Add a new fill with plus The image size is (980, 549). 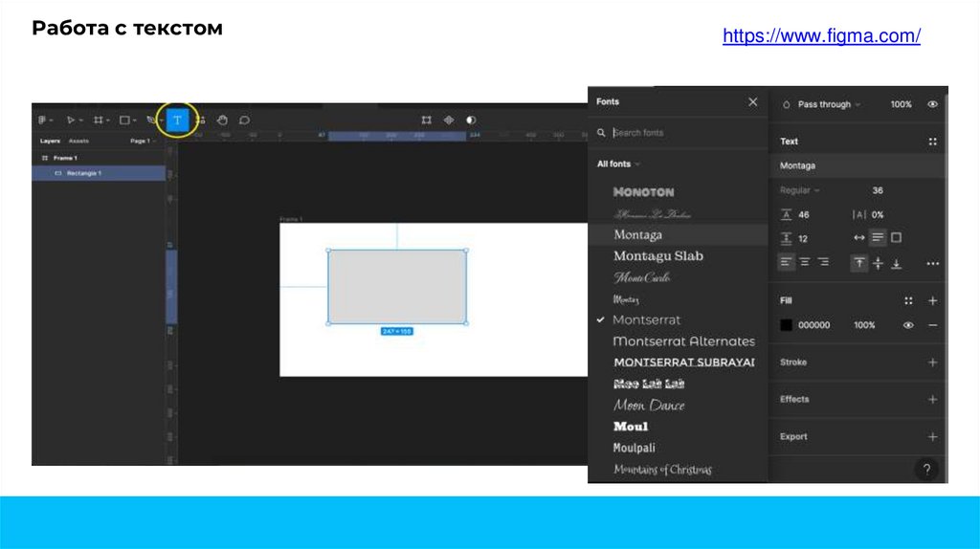pos(932,301)
